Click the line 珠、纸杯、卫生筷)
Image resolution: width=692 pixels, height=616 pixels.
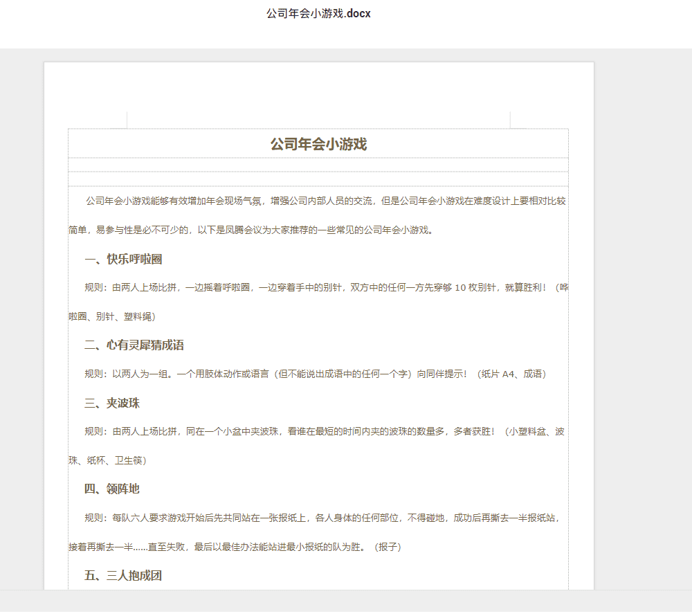[x=107, y=460]
